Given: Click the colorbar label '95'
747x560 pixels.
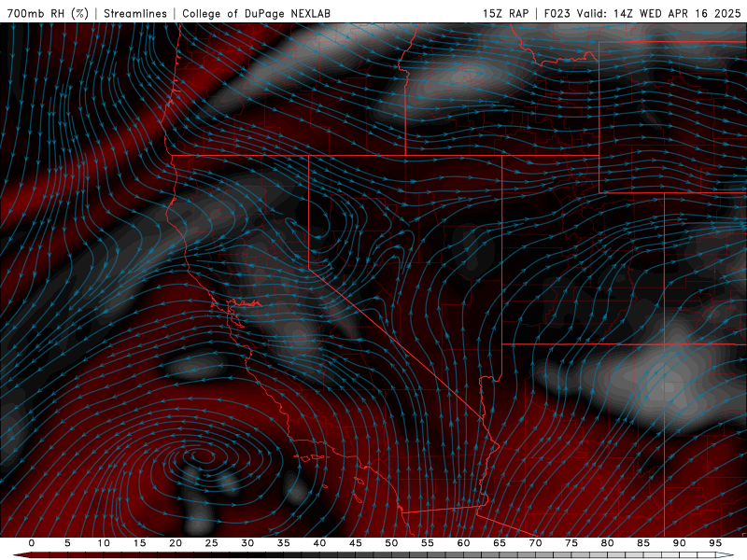Looking at the screenshot, I should [715, 543].
